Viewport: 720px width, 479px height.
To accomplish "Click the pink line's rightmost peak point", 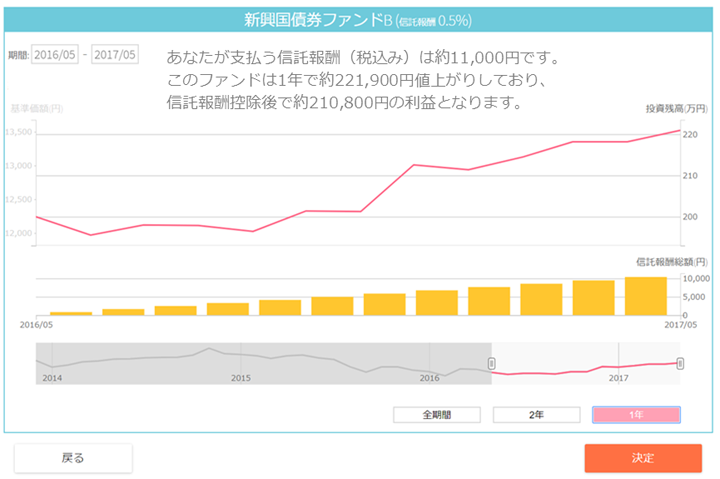I will point(680,130).
